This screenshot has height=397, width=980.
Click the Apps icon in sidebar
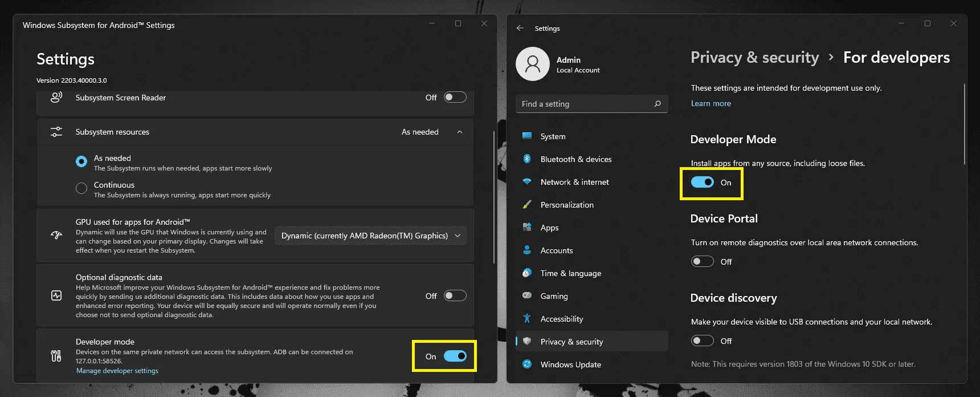pos(527,228)
